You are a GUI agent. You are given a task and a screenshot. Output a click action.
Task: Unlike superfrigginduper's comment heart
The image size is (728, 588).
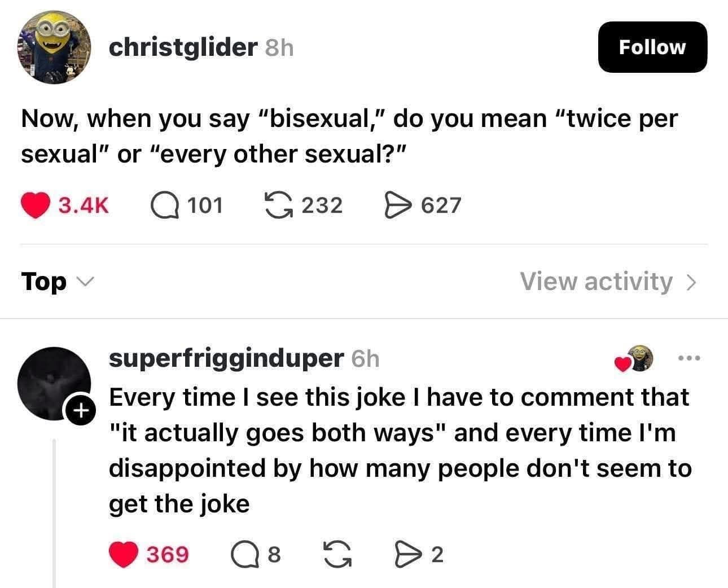click(122, 554)
